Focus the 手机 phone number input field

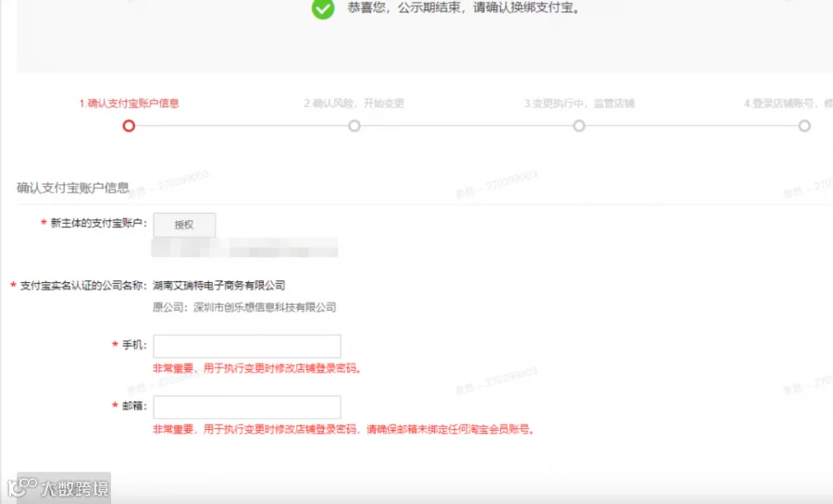pyautogui.click(x=247, y=346)
